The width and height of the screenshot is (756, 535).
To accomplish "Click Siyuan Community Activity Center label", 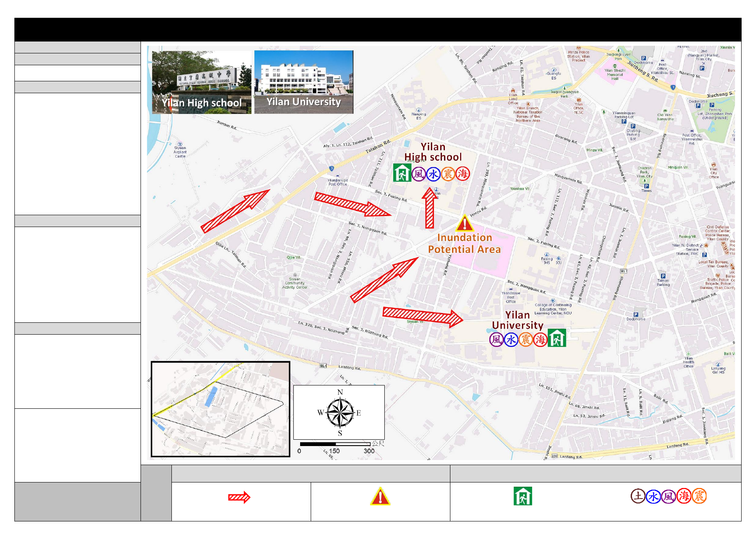I will click(x=295, y=283).
